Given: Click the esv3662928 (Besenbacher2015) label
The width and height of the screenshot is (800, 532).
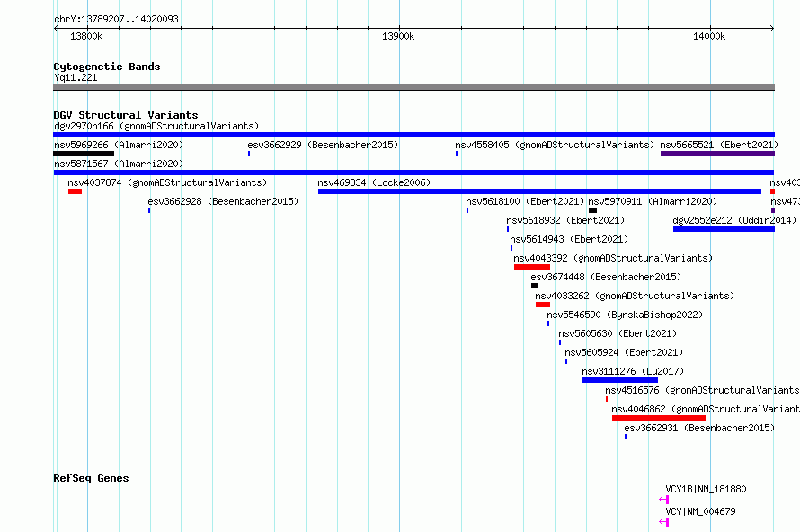Looking at the screenshot, I should 223,201.
